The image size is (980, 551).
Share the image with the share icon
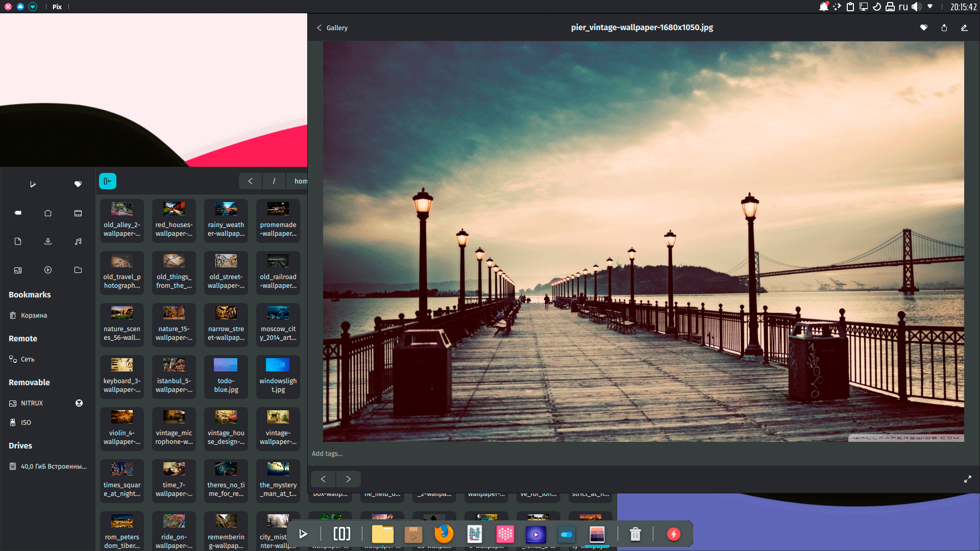(944, 28)
